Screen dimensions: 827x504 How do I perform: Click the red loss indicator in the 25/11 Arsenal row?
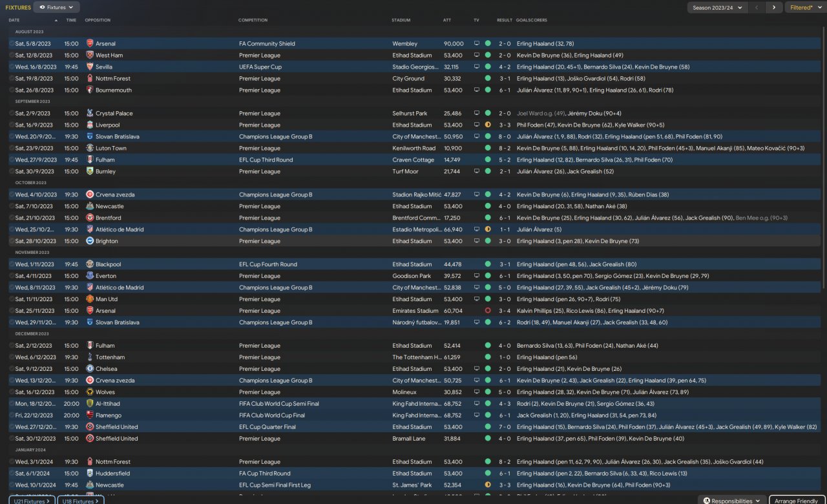488,311
